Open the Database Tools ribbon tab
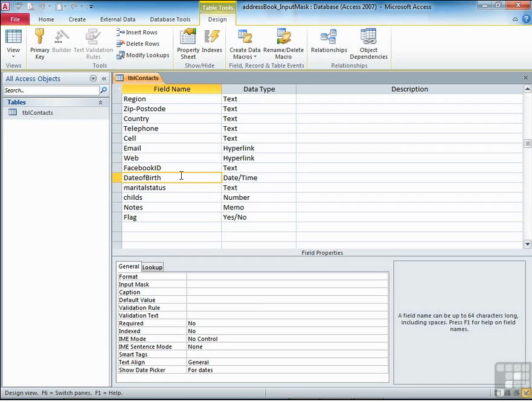Viewport: 532px width, 402px height. 170,19
